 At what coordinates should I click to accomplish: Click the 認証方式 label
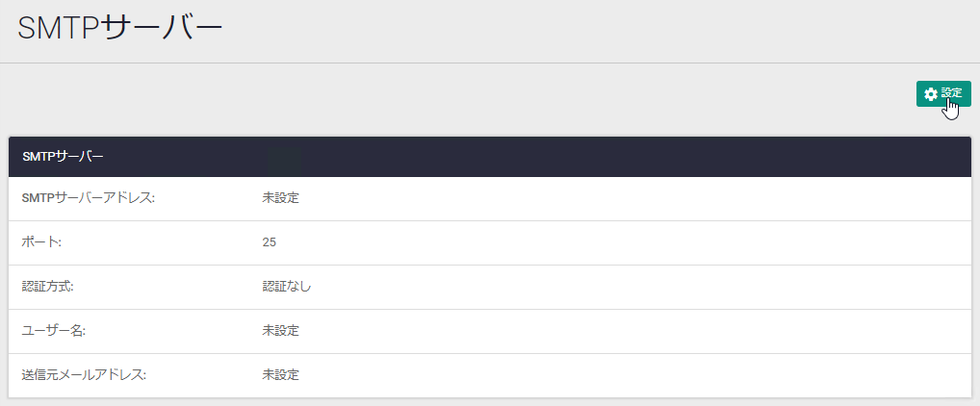coord(48,287)
